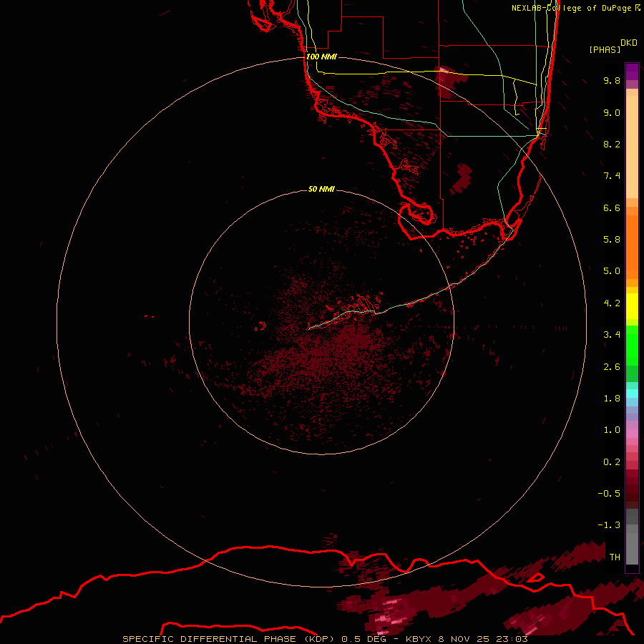Screen dimensions: 644x644
Task: Select the 5.0 value on the color scale
Action: tap(612, 271)
